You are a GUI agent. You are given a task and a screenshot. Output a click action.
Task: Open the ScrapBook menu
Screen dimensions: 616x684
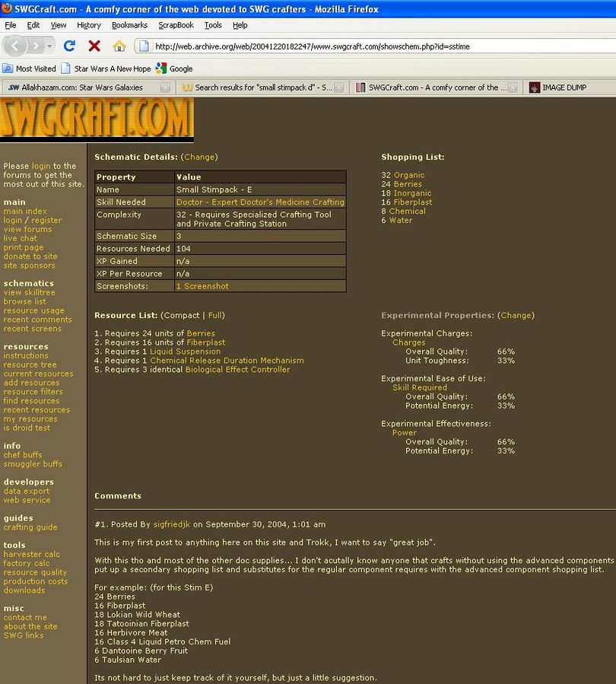click(176, 25)
